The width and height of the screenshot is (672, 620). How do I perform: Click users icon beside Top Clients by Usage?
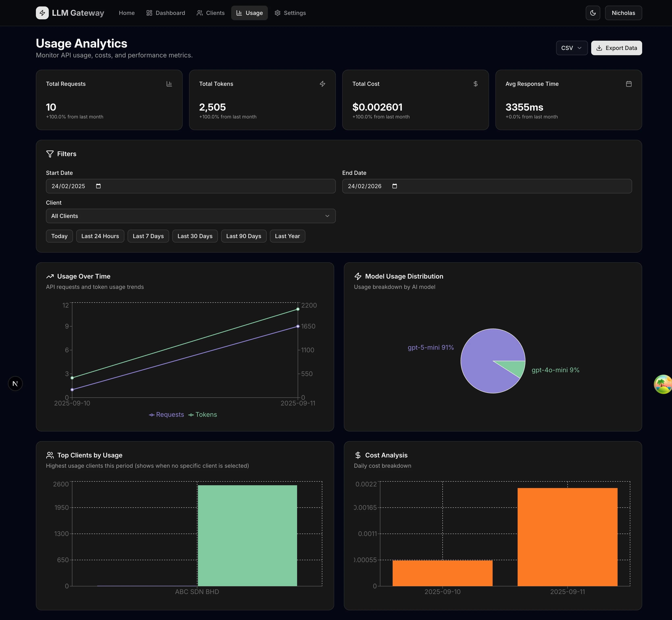(50, 455)
